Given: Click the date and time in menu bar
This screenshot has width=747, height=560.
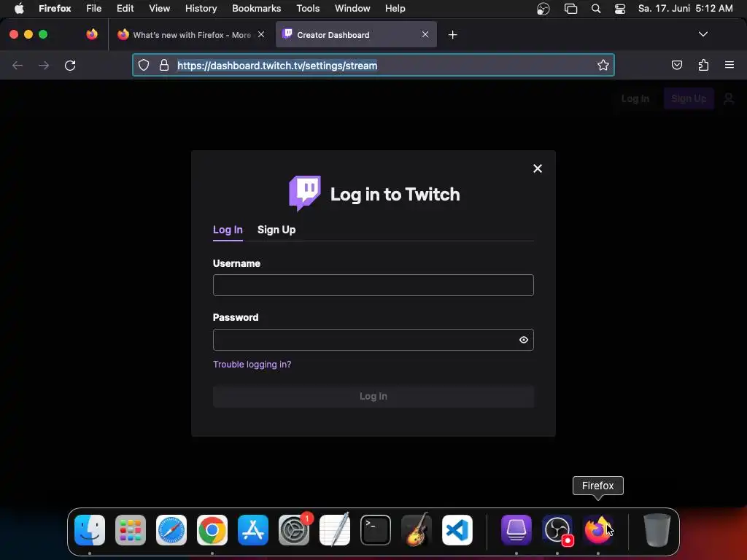Looking at the screenshot, I should (685, 9).
